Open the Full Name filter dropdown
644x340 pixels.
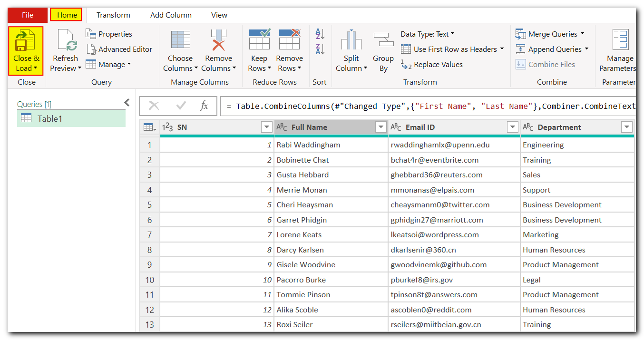tap(381, 127)
